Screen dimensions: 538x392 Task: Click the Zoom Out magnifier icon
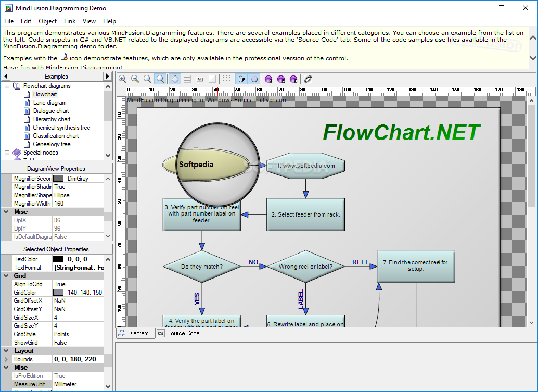(x=135, y=79)
